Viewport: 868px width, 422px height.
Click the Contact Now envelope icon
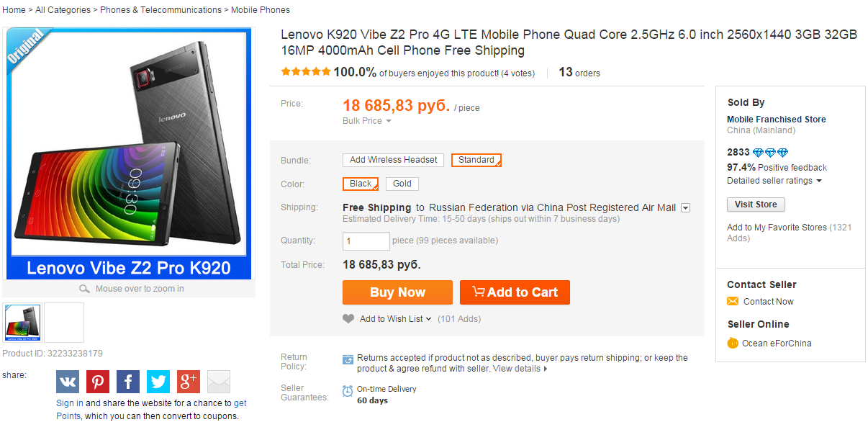point(733,302)
